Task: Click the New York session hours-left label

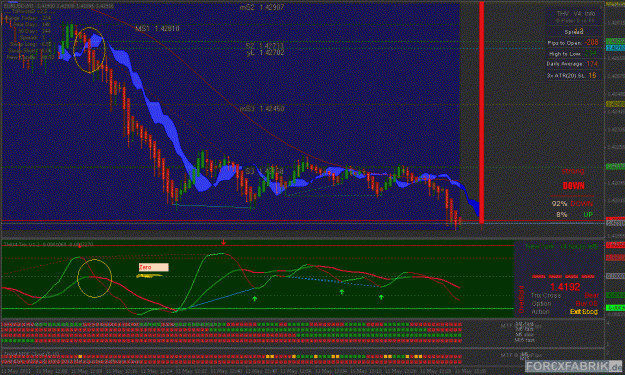Action: pyautogui.click(x=562, y=247)
